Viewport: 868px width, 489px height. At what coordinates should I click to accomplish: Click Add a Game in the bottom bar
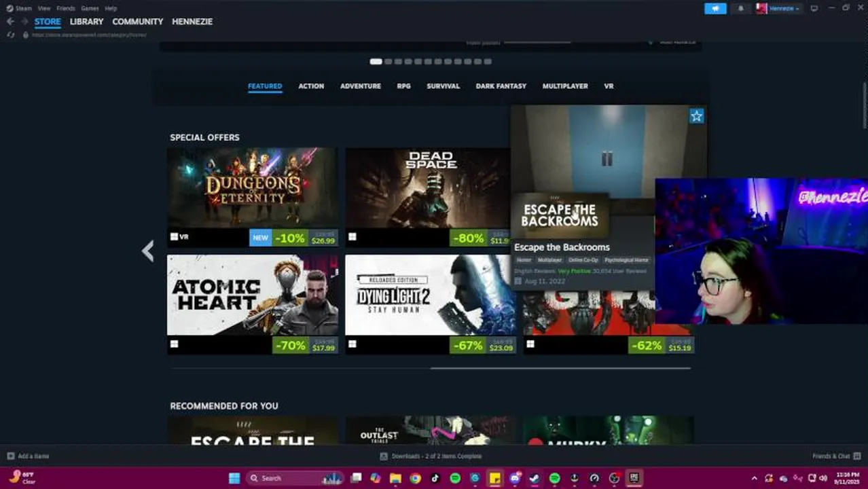[x=33, y=456]
